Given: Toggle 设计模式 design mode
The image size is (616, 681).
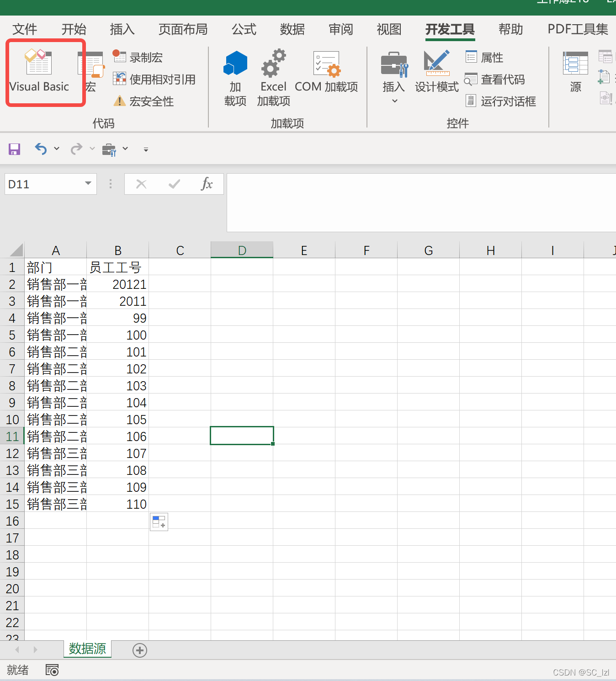Looking at the screenshot, I should 436,72.
